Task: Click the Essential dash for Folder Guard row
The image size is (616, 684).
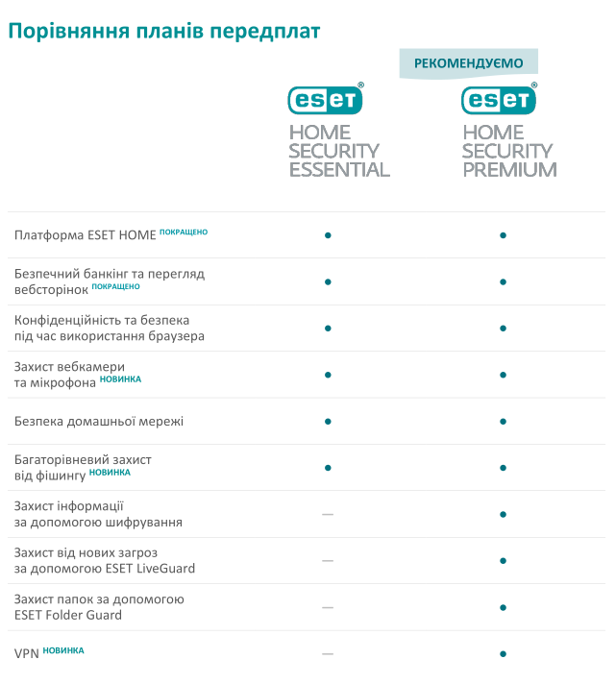Action: (328, 607)
